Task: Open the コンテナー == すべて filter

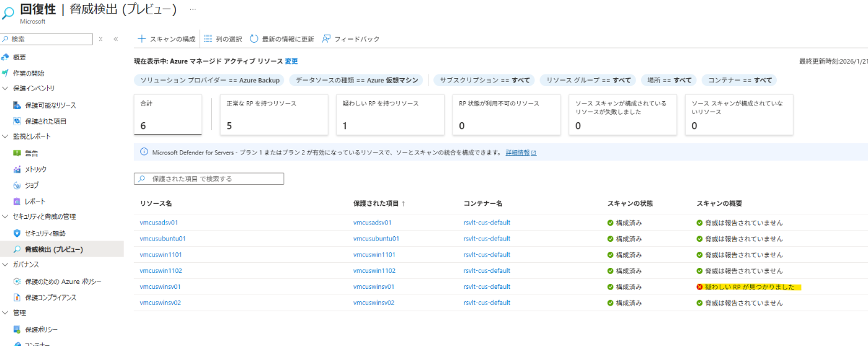Action: coord(740,80)
